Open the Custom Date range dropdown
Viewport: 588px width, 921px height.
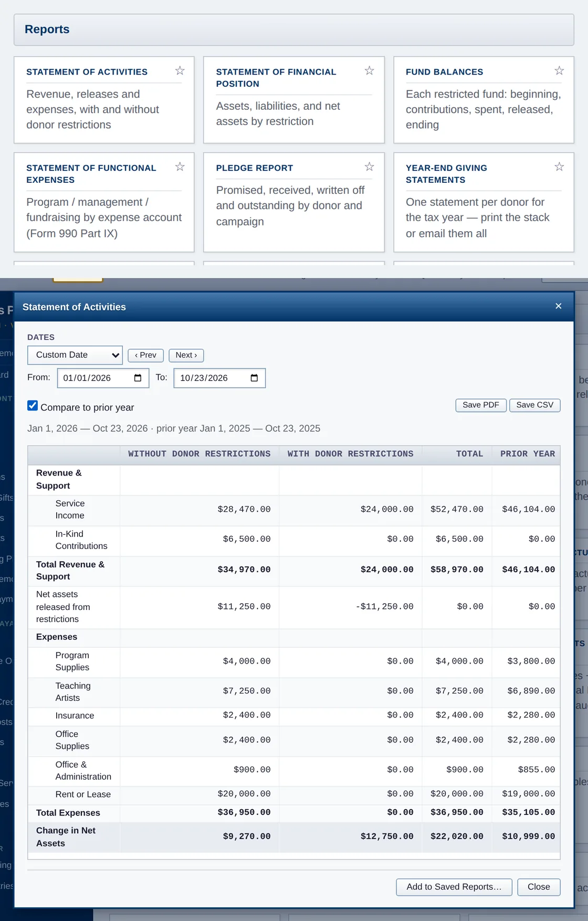75,355
